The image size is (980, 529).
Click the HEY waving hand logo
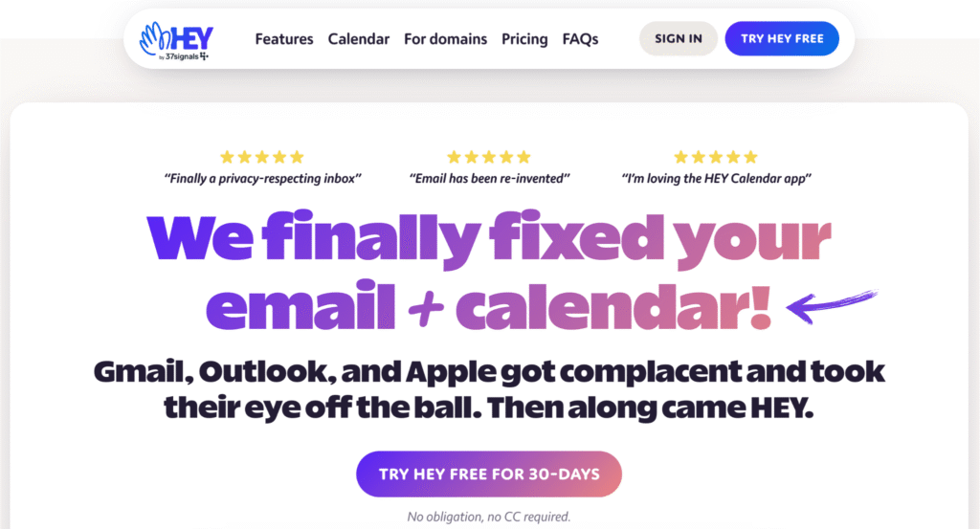click(153, 36)
